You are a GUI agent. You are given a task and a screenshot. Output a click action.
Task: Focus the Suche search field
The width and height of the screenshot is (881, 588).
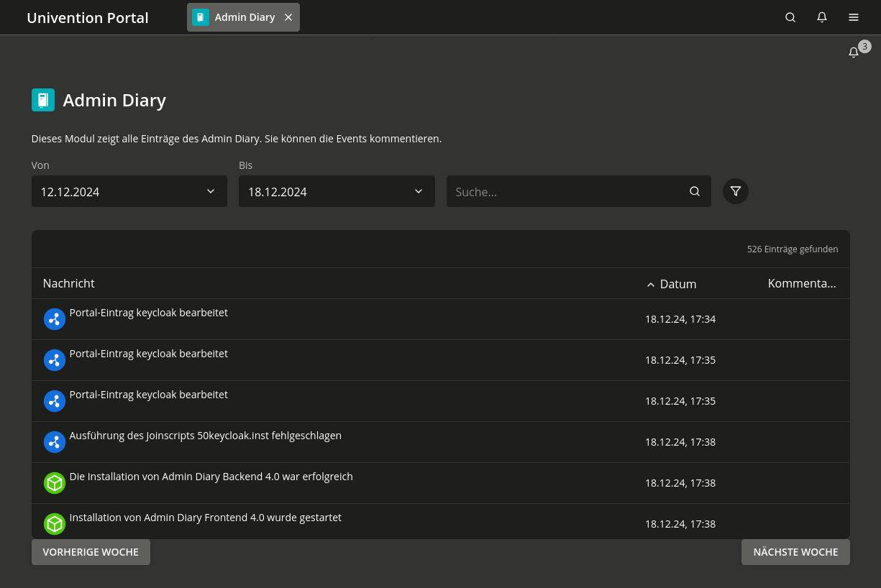click(x=579, y=191)
